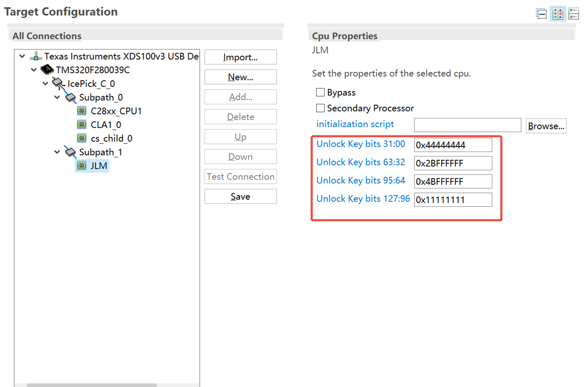The height and width of the screenshot is (387, 588).
Task: Collapse the IcePick_C_0 tree node
Action: (45, 84)
